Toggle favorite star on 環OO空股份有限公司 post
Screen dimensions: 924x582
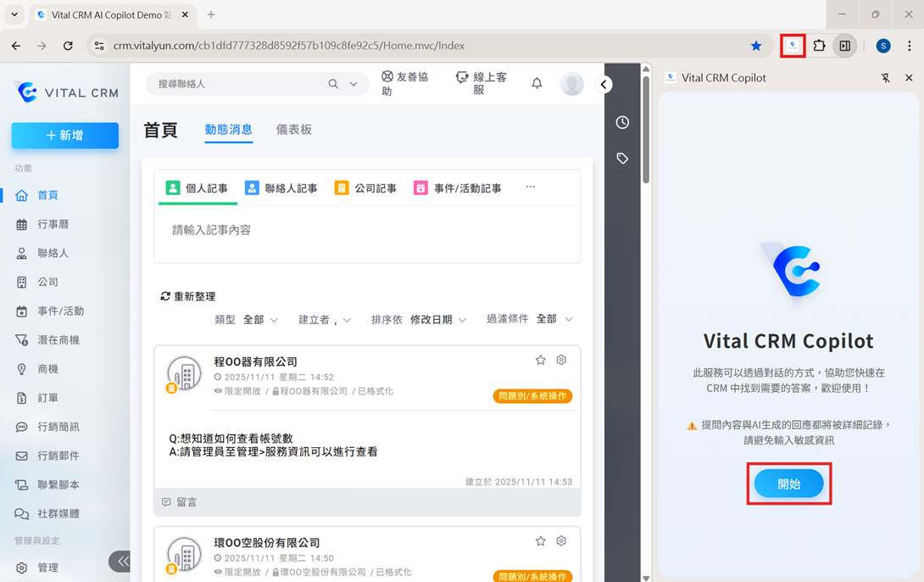[541, 541]
